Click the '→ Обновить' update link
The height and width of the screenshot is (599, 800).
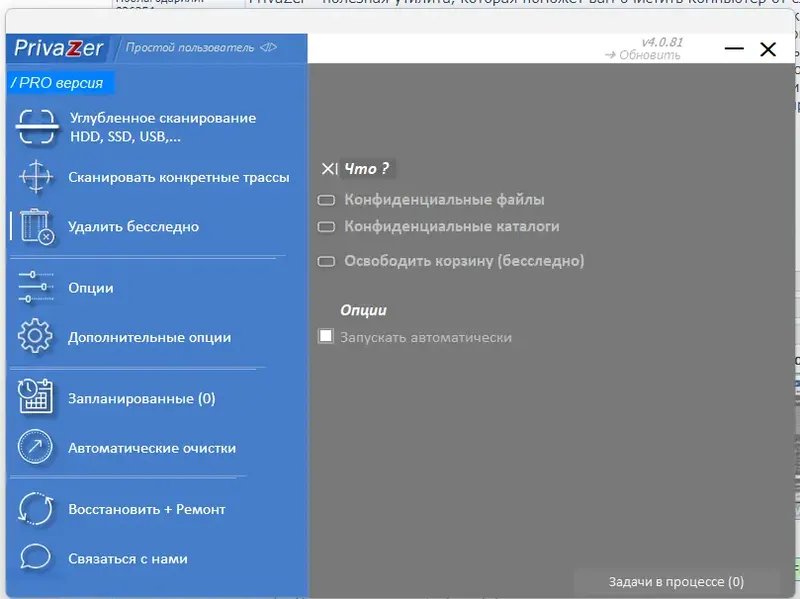click(x=642, y=55)
